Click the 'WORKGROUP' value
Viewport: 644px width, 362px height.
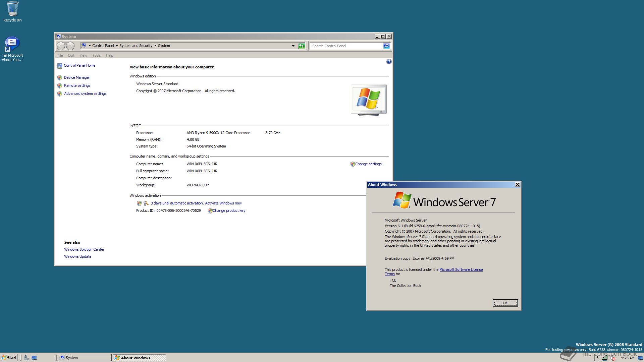198,185
